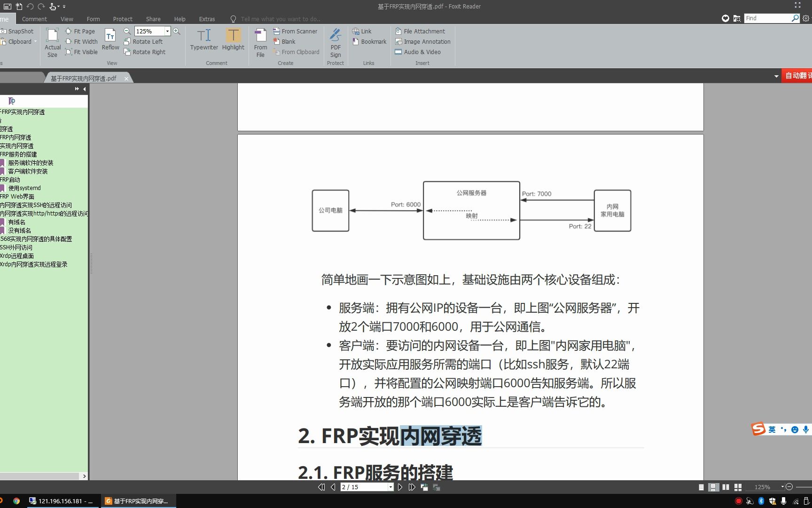812x508 pixels.
Task: Toggle facing pages view mode
Action: pos(726,487)
